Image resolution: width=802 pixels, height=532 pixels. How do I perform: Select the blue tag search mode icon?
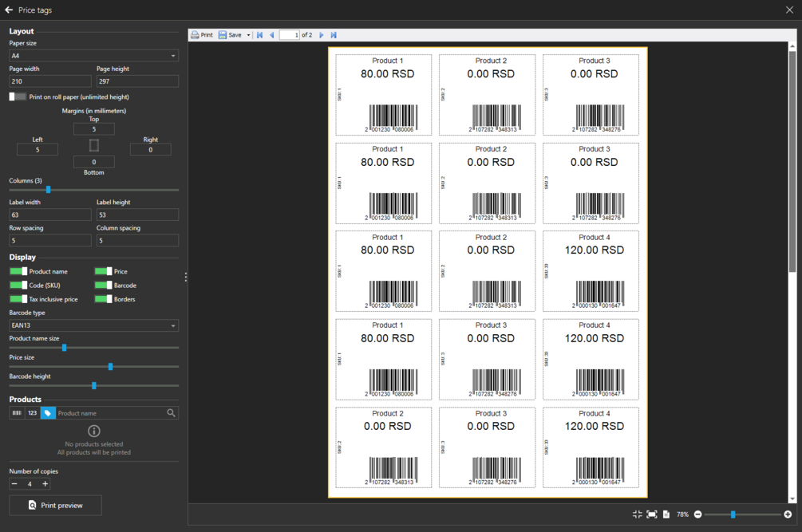(48, 413)
